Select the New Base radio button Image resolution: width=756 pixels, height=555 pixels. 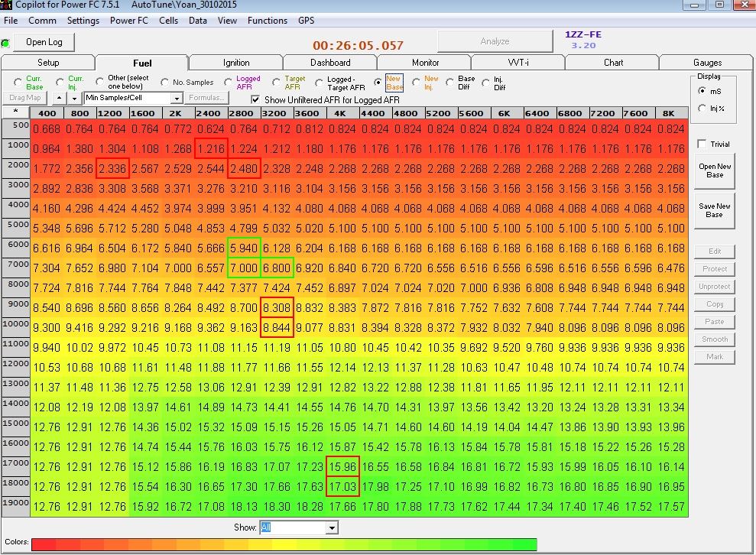(x=378, y=83)
